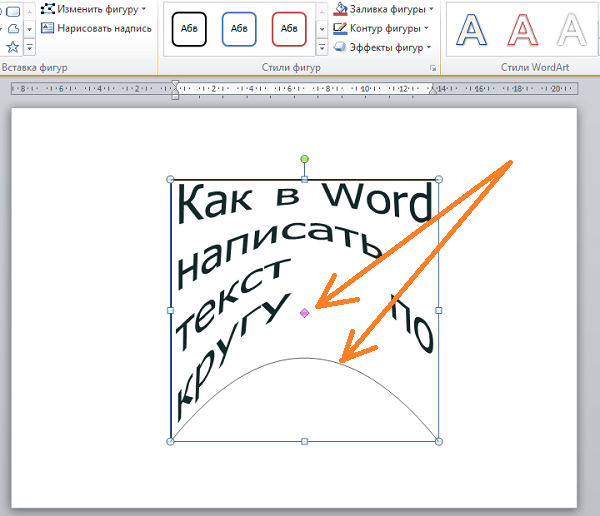Viewport: 600px width, 516px height.
Task: Open Контур фигуры shape outline dropdown
Action: coord(383,28)
